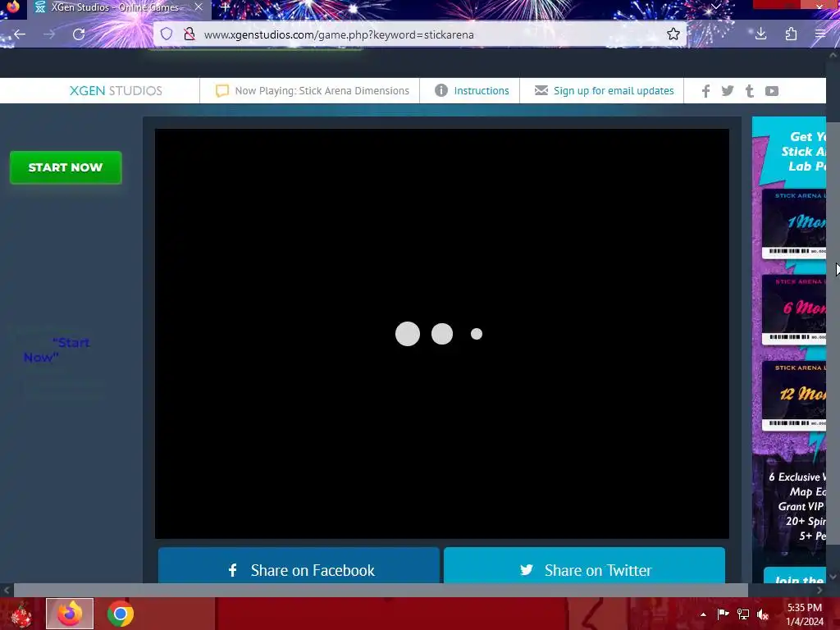Click Sign up for email updates
This screenshot has width=840, height=630.
(614, 90)
